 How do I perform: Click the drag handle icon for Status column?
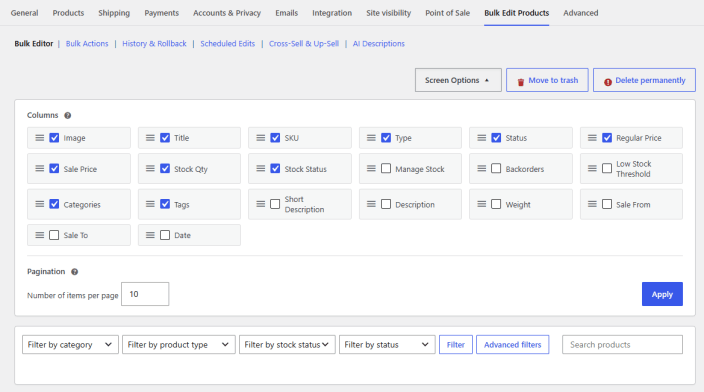(482, 138)
